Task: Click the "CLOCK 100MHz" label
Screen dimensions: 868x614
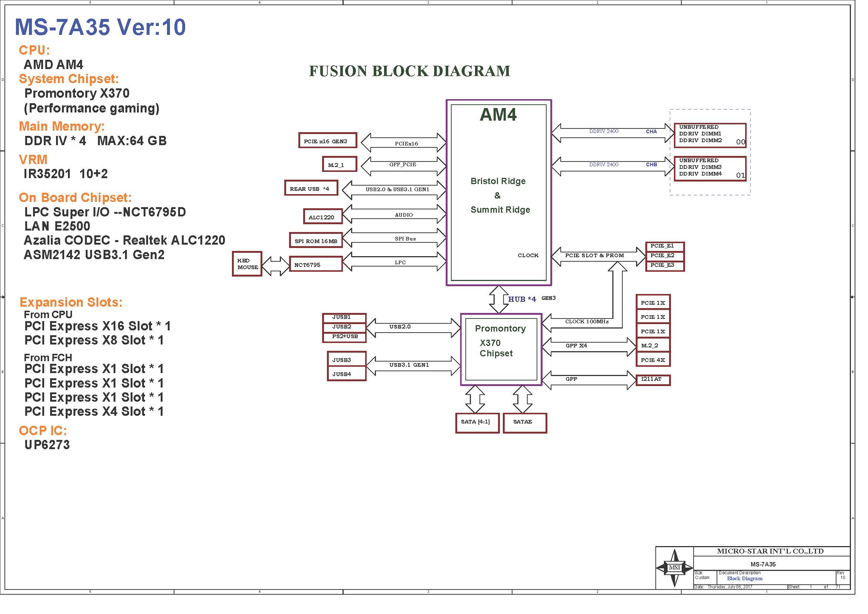Action: [587, 321]
